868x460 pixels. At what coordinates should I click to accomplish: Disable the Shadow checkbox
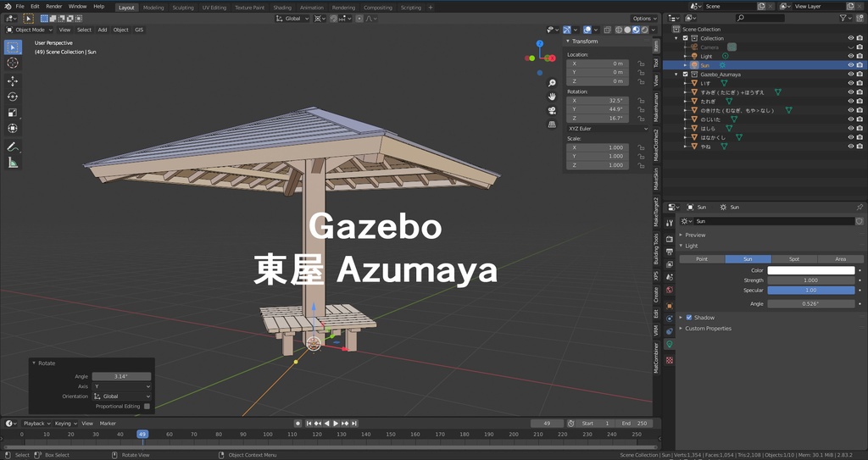[x=688, y=318]
